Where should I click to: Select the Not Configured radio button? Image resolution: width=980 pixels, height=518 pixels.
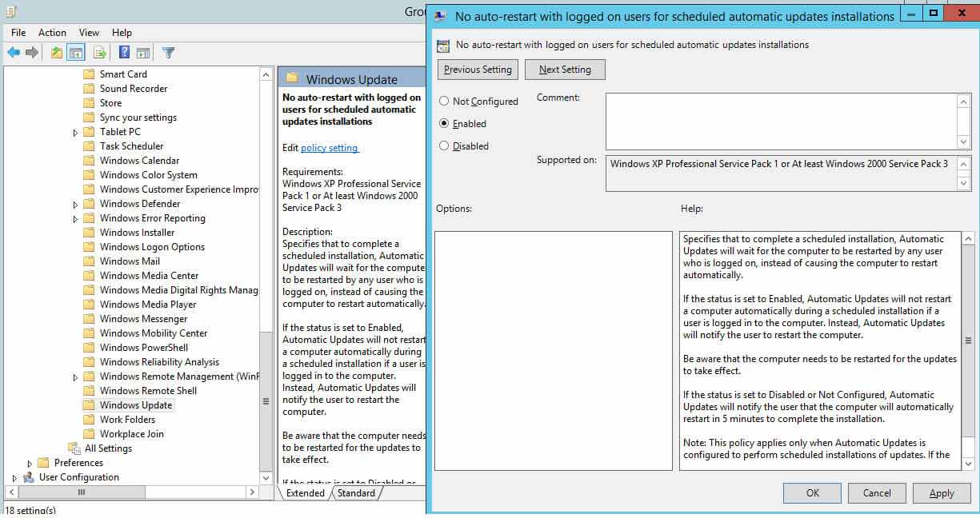point(444,102)
